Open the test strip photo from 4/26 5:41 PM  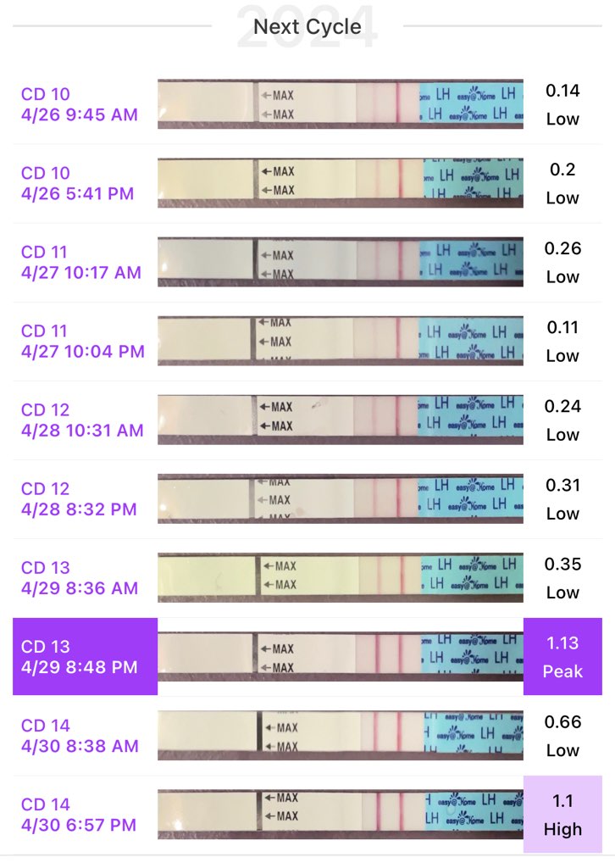coord(340,183)
